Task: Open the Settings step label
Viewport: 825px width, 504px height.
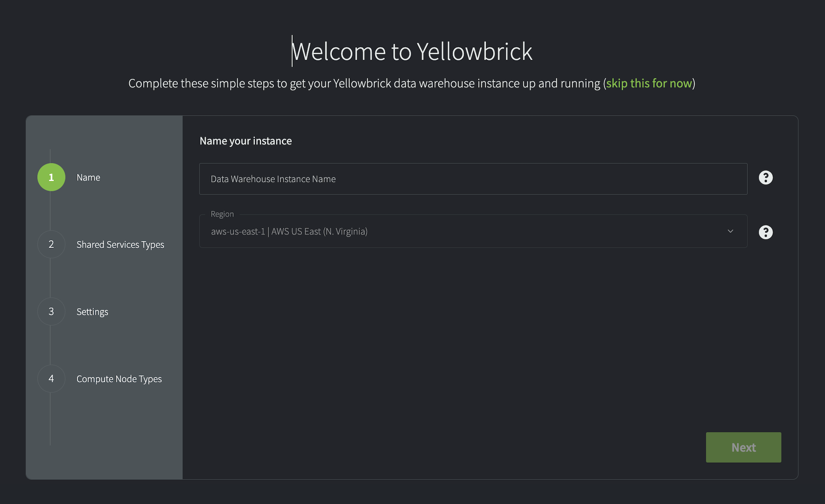Action: [92, 312]
